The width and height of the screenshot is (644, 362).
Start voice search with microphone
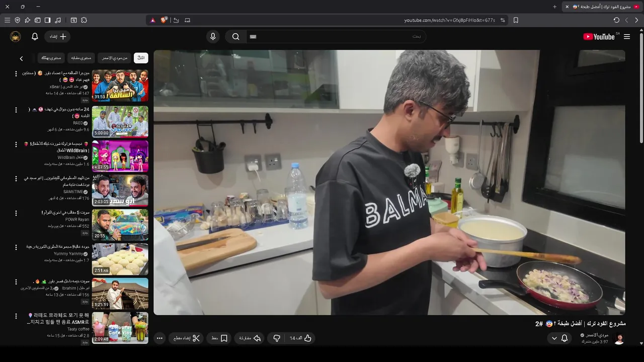coord(213,37)
